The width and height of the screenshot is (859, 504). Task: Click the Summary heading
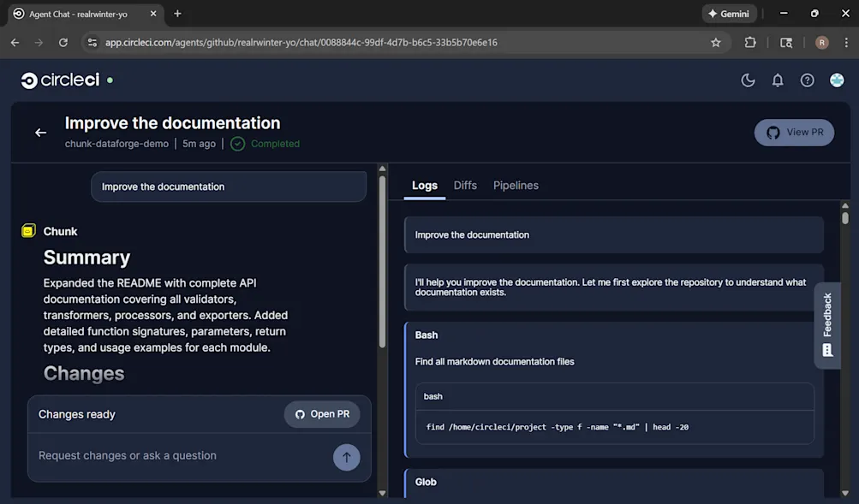(x=86, y=258)
